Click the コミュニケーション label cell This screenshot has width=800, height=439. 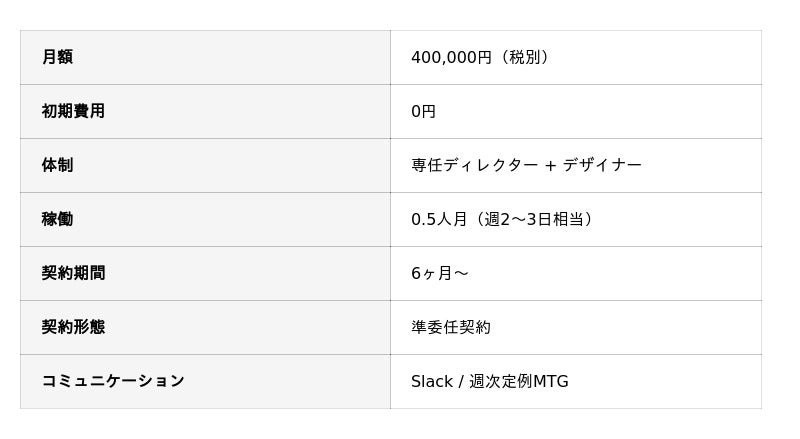(x=113, y=382)
